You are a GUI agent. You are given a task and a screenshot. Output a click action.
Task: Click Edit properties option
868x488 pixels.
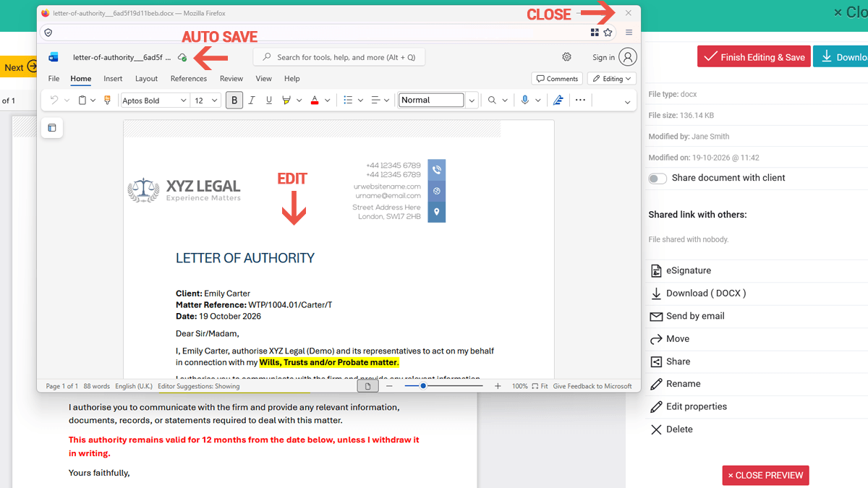689,406
